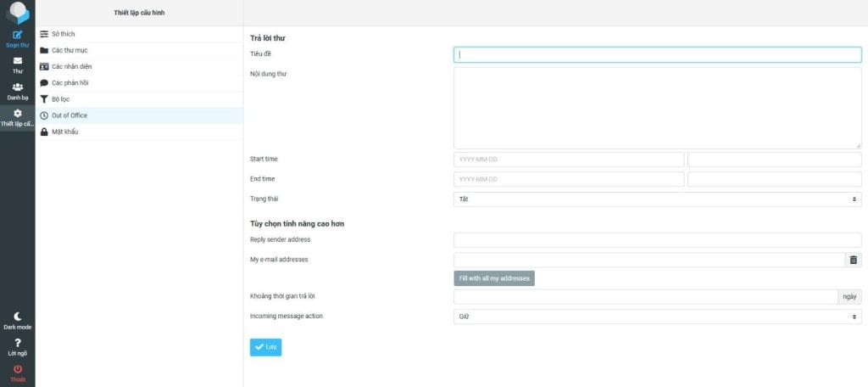Click Thoát power logout icon
868x387 pixels.
[18, 368]
